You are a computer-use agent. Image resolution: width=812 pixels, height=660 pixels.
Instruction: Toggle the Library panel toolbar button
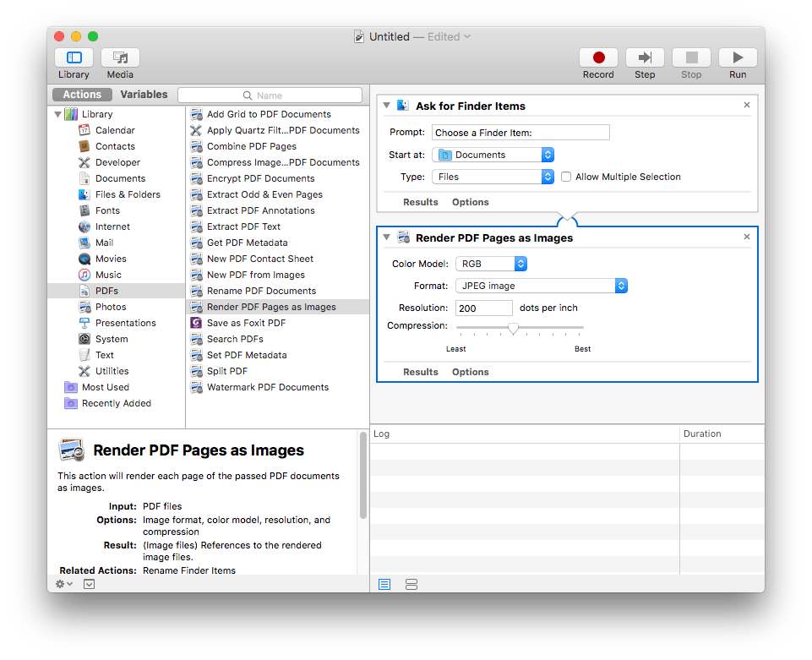click(x=74, y=57)
